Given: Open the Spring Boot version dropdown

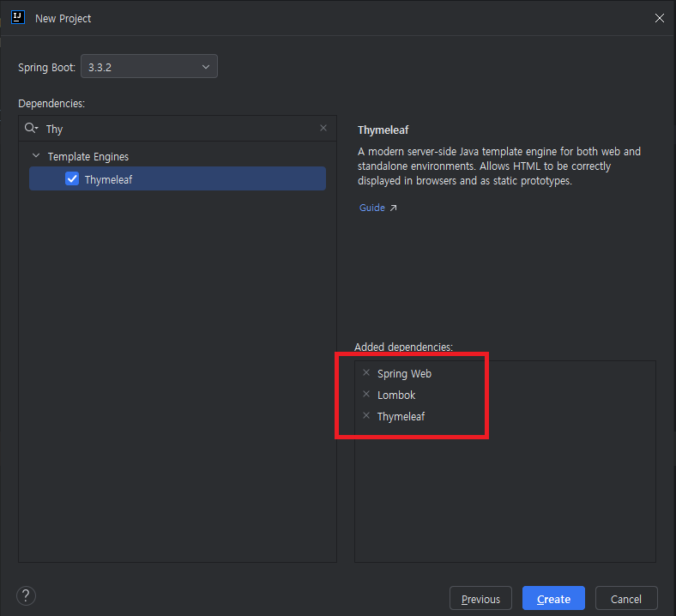Looking at the screenshot, I should click(x=149, y=66).
